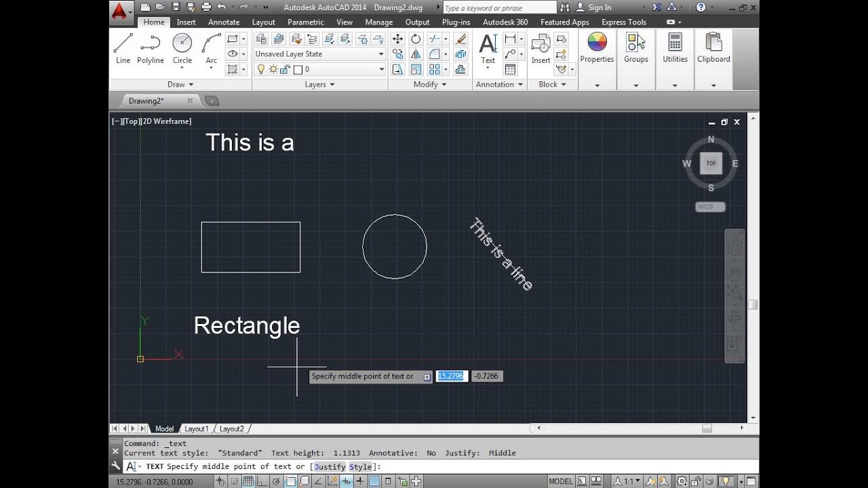Click layer 0 color swatch
The width and height of the screenshot is (868, 488).
pyautogui.click(x=298, y=69)
